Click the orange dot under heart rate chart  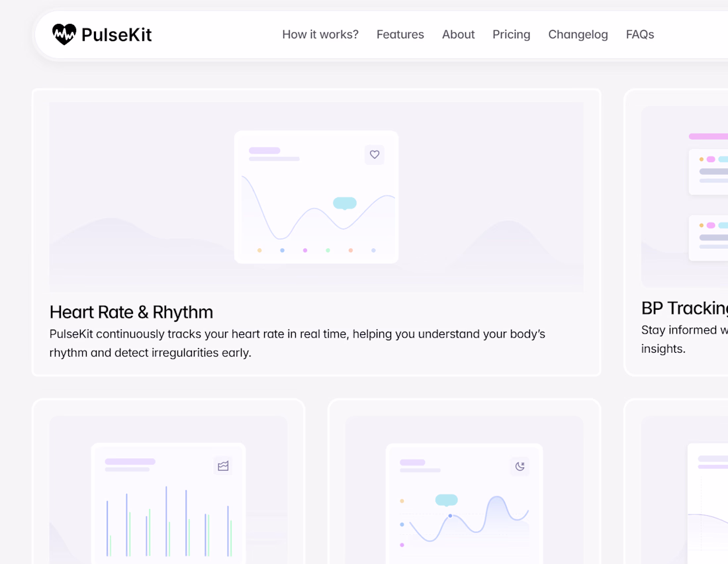tap(259, 250)
